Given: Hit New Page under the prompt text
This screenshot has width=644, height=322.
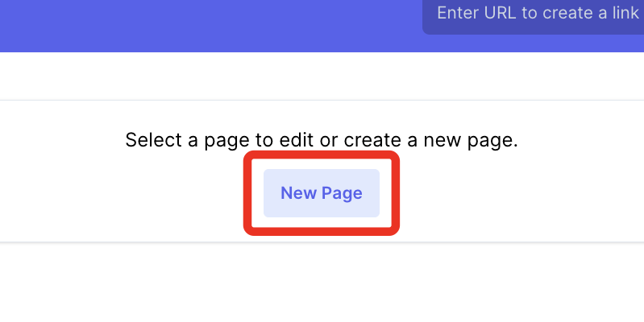Looking at the screenshot, I should (321, 193).
